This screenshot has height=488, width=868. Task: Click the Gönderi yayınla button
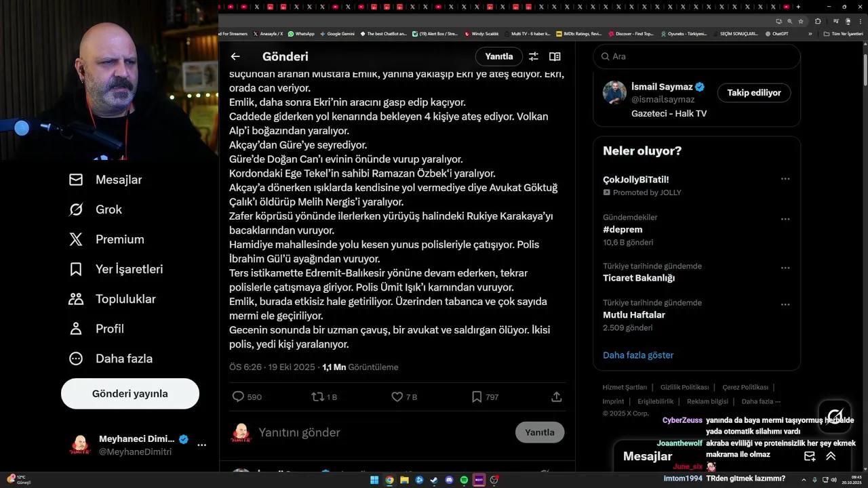(130, 394)
